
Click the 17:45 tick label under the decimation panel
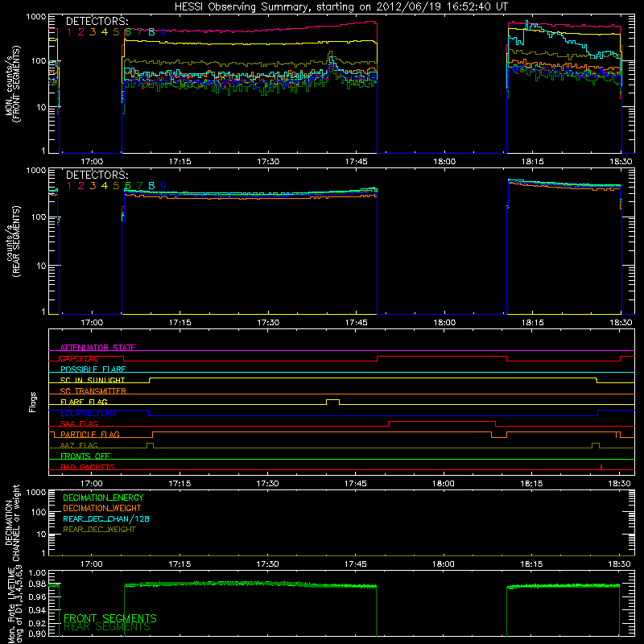pyautogui.click(x=355, y=564)
